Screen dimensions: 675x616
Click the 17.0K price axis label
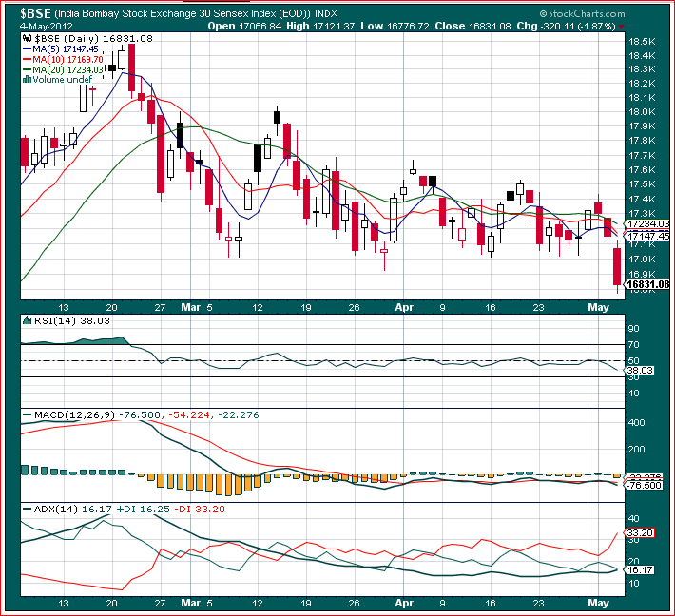[x=643, y=260]
